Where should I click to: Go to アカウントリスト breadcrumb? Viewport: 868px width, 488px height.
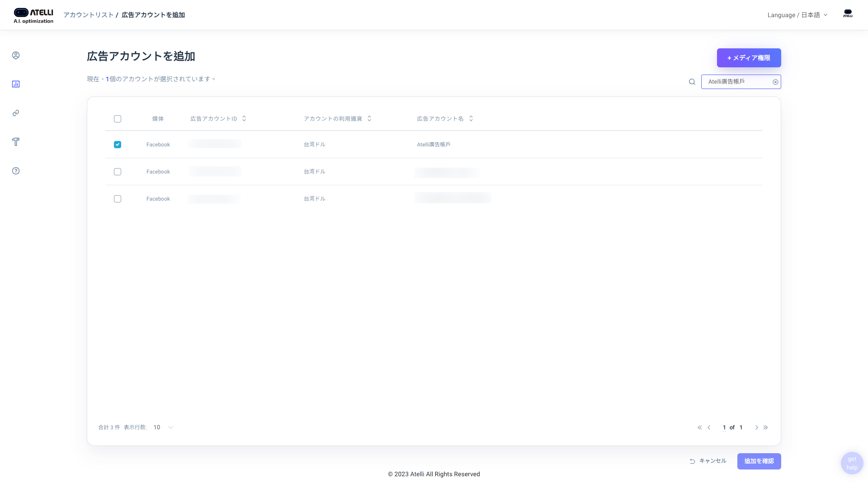pyautogui.click(x=89, y=15)
